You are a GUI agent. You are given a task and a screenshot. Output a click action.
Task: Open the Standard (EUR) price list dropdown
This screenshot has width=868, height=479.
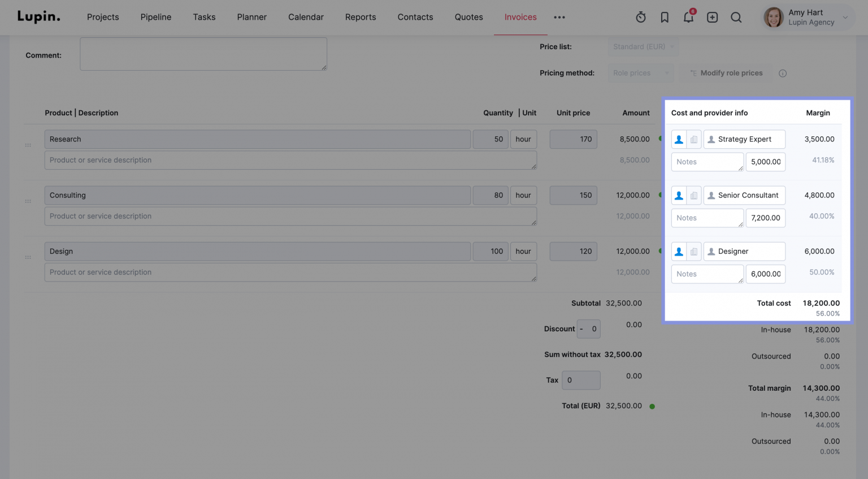click(643, 47)
